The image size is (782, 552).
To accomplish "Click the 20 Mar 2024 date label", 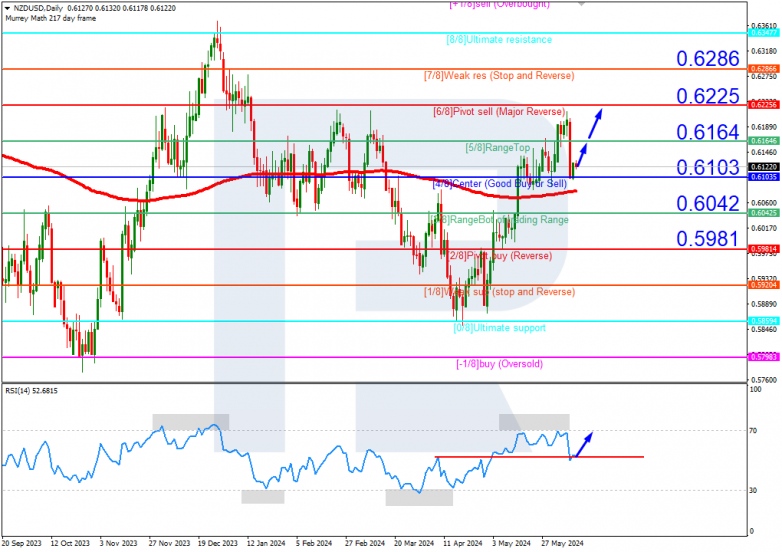I will (x=414, y=544).
